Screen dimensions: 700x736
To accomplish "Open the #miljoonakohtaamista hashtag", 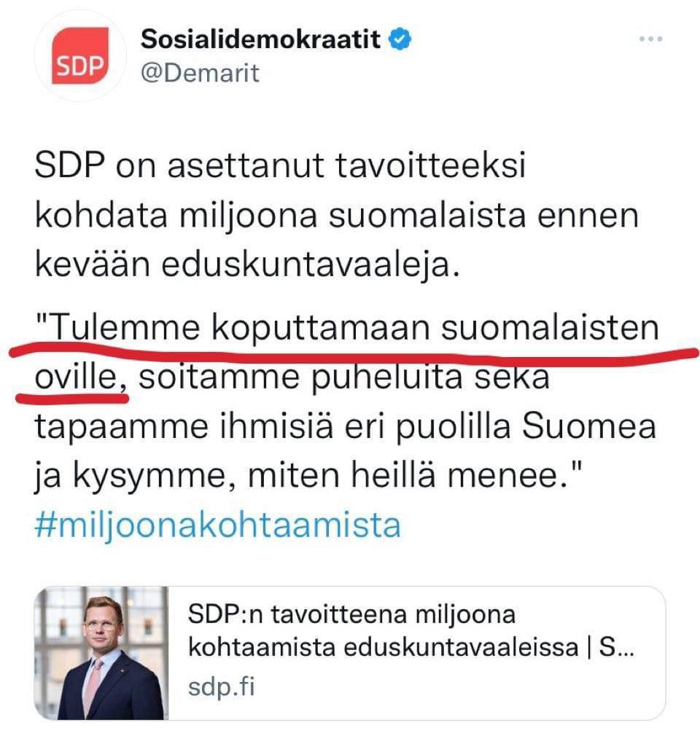I will (x=217, y=524).
